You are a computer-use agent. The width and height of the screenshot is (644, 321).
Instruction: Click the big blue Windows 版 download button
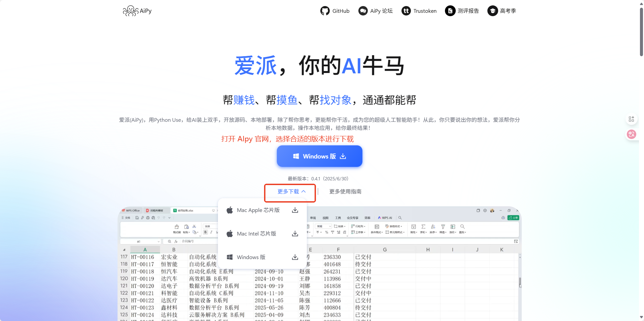(x=319, y=156)
